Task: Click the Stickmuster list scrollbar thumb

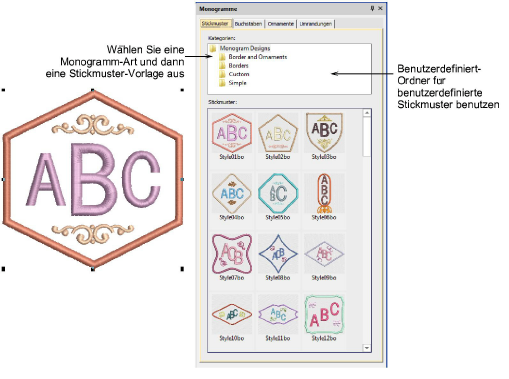Action: 367,136
